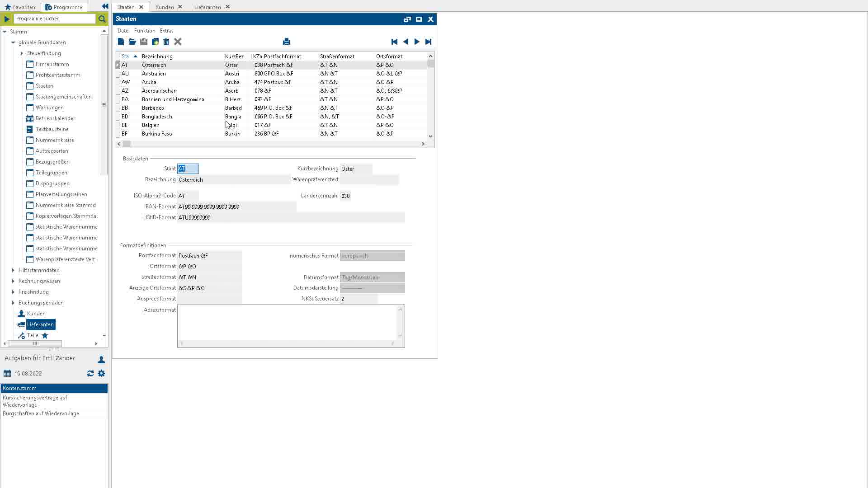
Task: Switch to the Favoriten tab
Action: coord(20,7)
